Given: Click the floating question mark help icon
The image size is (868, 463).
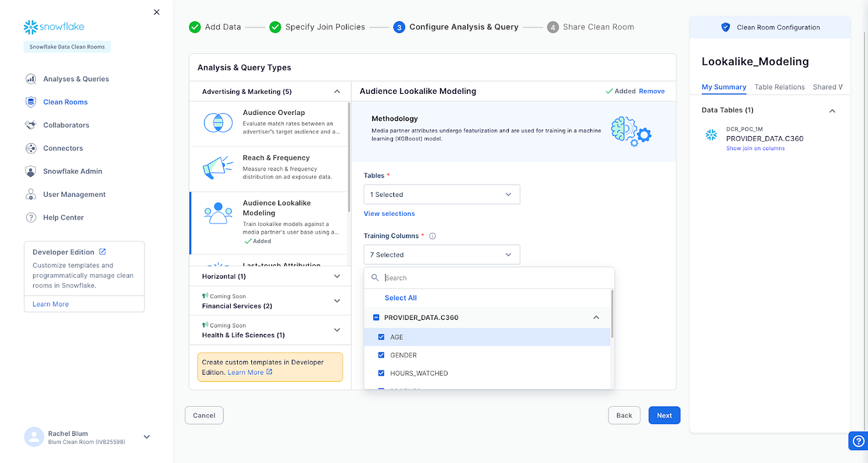Looking at the screenshot, I should (858, 441).
